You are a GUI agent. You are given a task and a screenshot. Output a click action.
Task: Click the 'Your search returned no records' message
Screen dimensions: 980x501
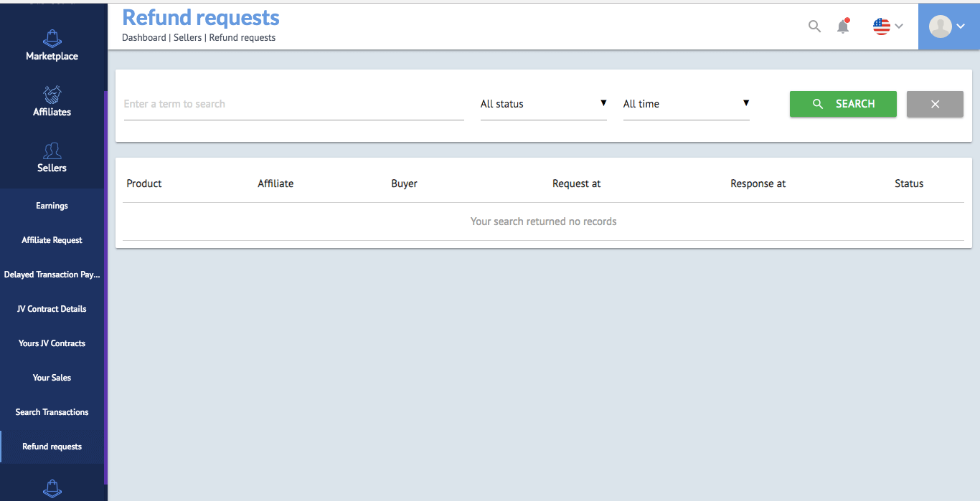click(x=543, y=221)
